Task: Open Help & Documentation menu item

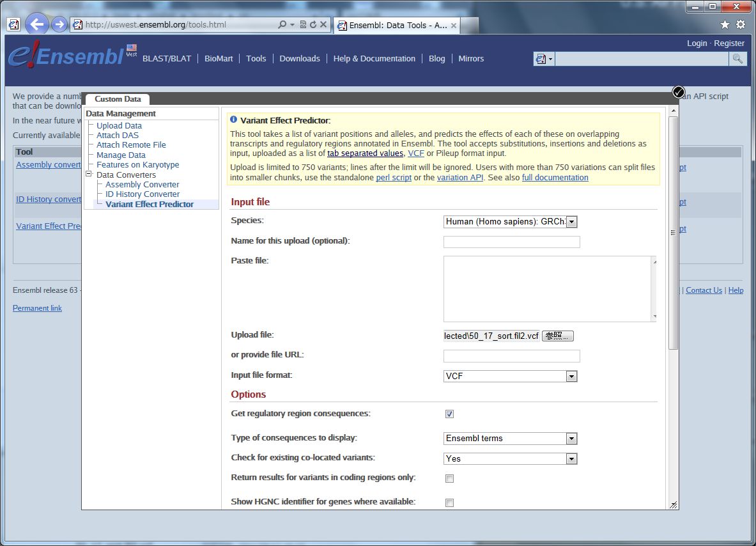Action: coord(374,59)
